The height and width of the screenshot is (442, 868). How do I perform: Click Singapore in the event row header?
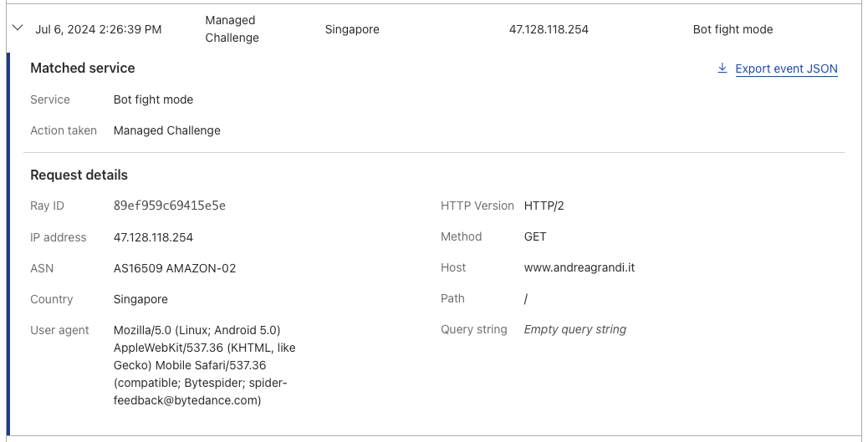(x=352, y=29)
